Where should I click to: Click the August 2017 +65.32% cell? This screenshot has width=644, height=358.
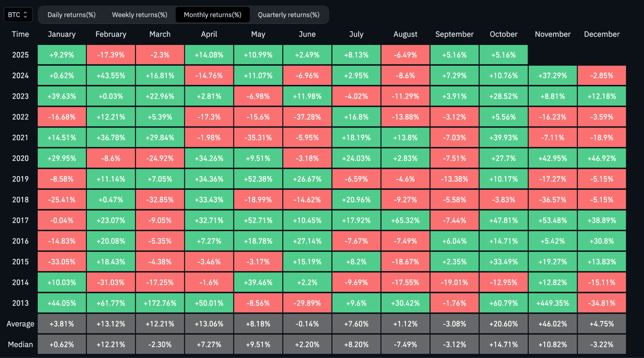405,220
